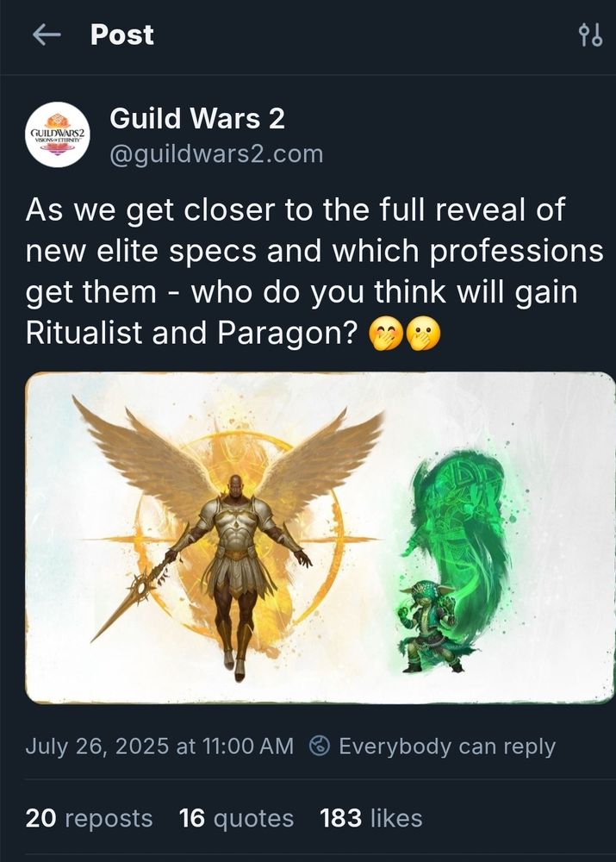The width and height of the screenshot is (616, 862).
Task: Tap the post text about elite specs
Action: coord(314,271)
